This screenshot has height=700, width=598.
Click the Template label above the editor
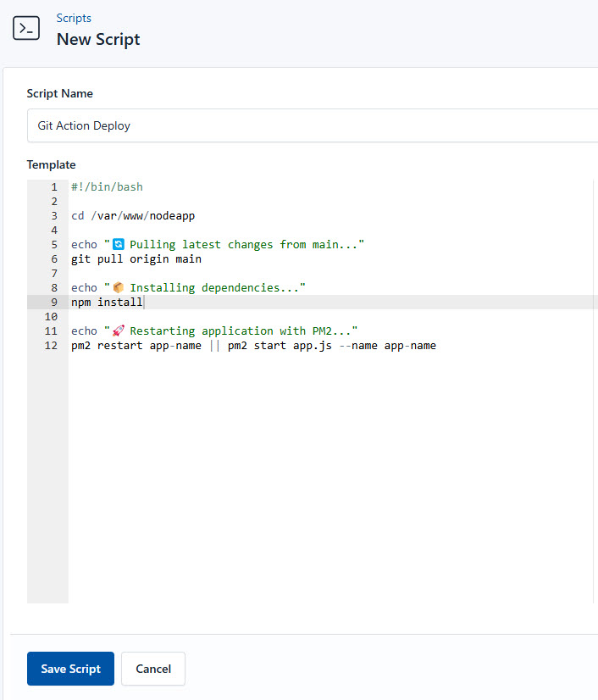49,164
